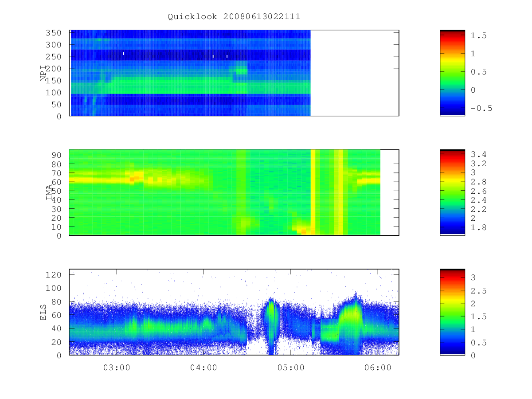Viewport: 532px width, 399px height.
Task: Click the 120 tick on ELS axis
Action: pos(54,274)
